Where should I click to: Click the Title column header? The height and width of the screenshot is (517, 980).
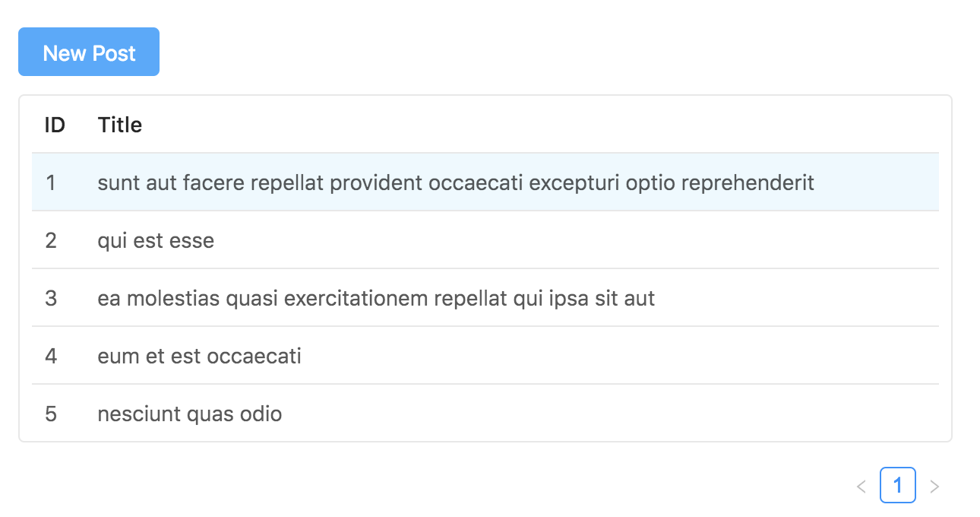(x=120, y=125)
